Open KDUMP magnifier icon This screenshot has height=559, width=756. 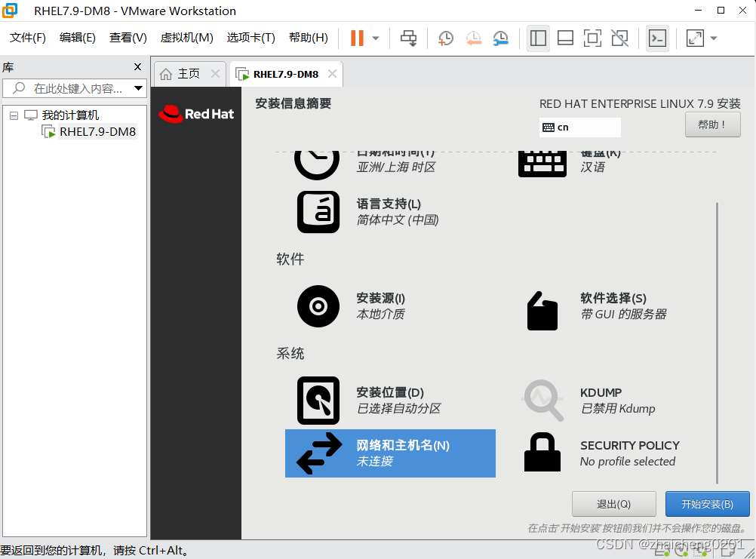(x=543, y=401)
